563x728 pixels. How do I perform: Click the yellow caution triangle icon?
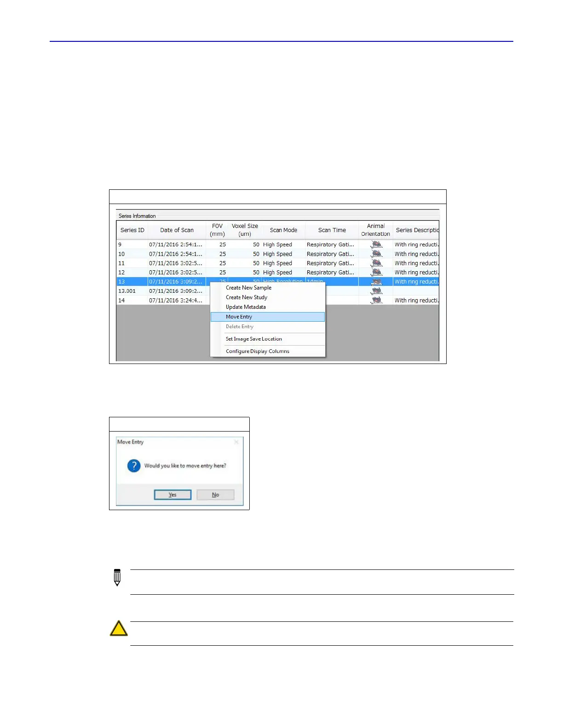click(x=119, y=628)
